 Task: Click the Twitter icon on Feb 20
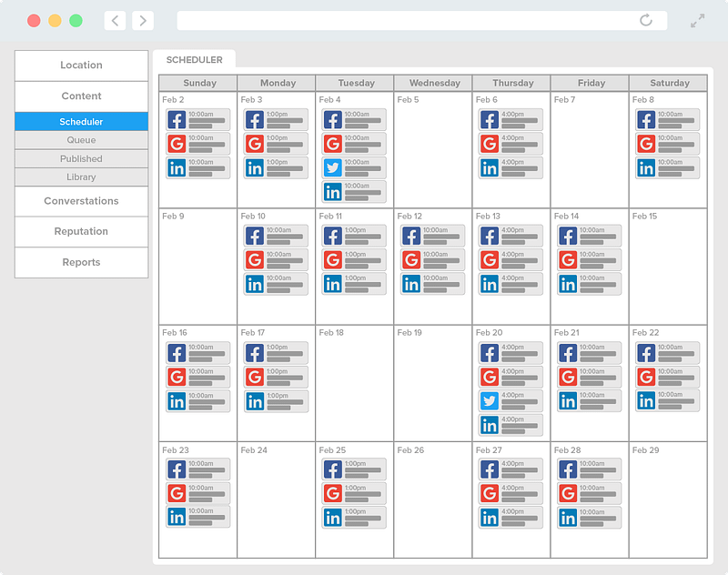point(490,401)
